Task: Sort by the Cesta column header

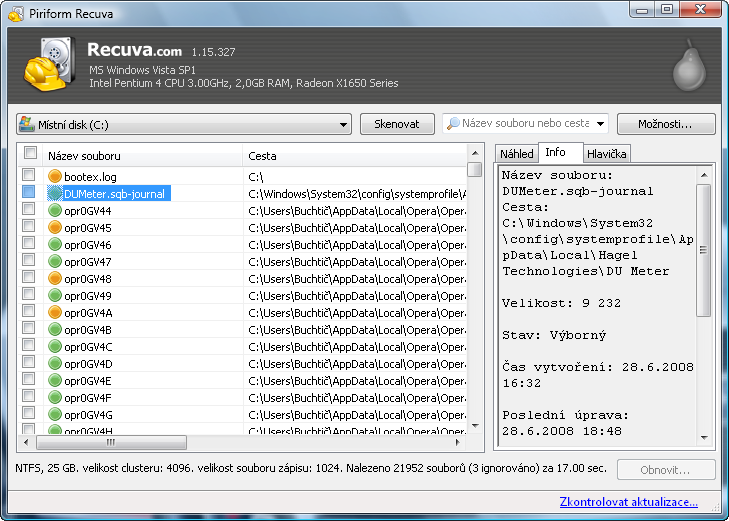Action: [x=355, y=156]
